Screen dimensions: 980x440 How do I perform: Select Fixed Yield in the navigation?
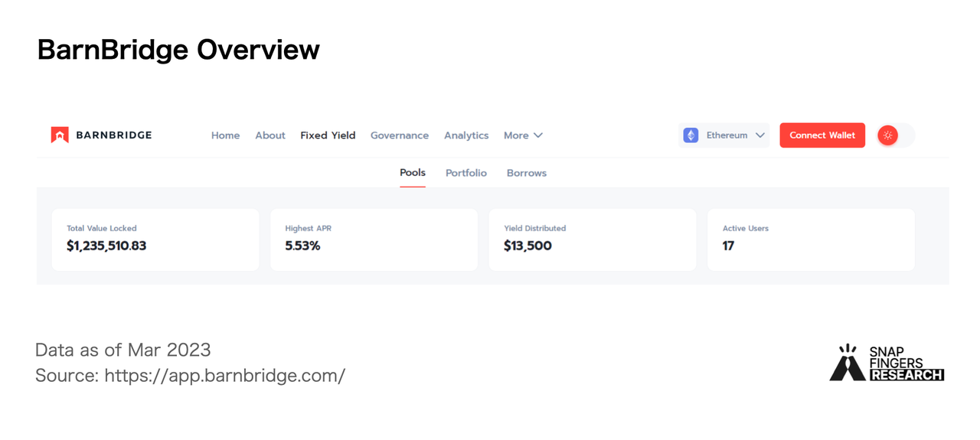tap(328, 135)
